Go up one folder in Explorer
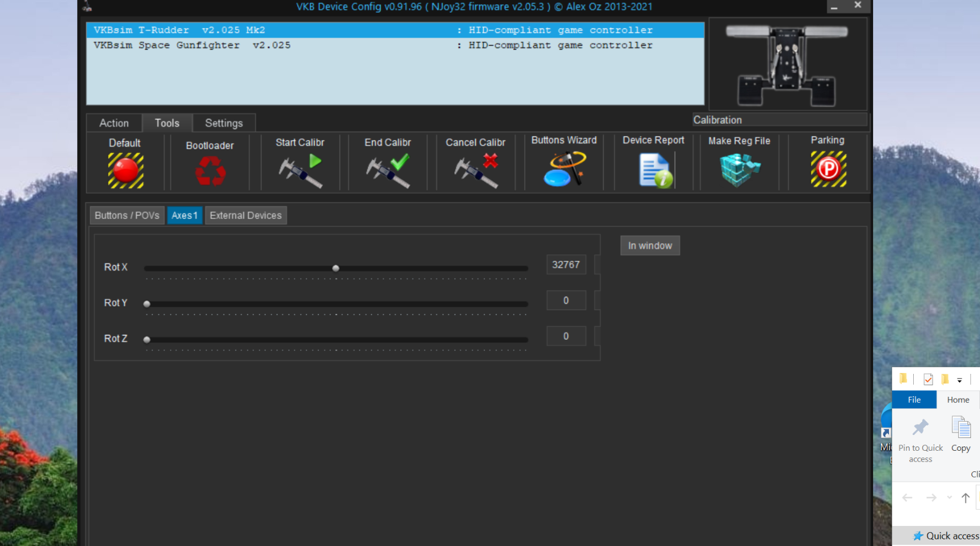Viewport: 980px width, 546px height. [965, 498]
